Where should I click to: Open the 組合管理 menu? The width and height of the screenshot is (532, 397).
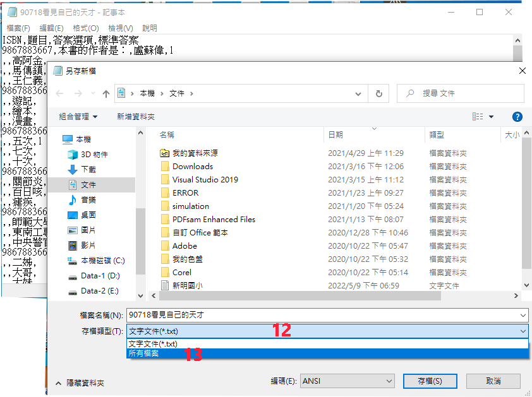click(x=78, y=117)
